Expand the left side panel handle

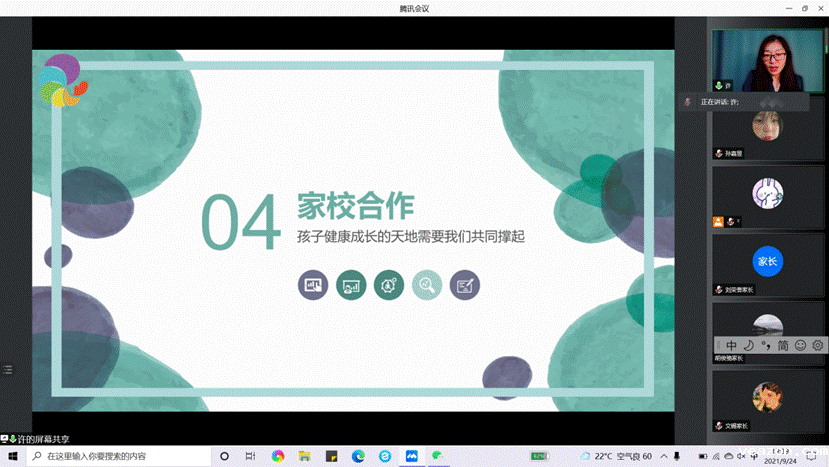(7, 369)
